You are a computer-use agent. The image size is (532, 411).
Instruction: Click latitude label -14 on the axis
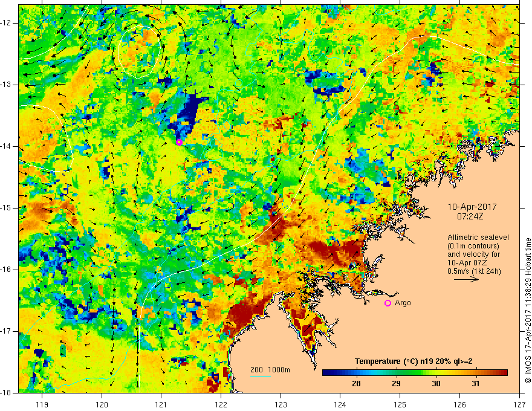pyautogui.click(x=6, y=146)
